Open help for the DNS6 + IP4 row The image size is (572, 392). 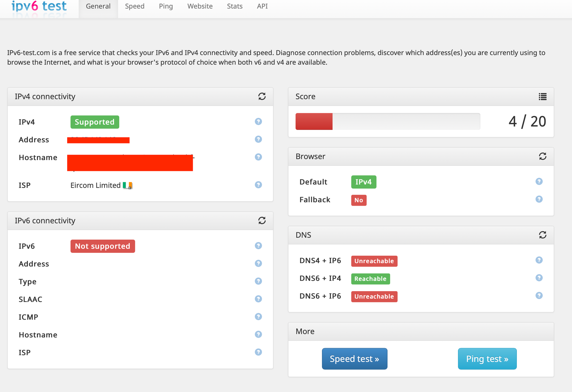539,278
